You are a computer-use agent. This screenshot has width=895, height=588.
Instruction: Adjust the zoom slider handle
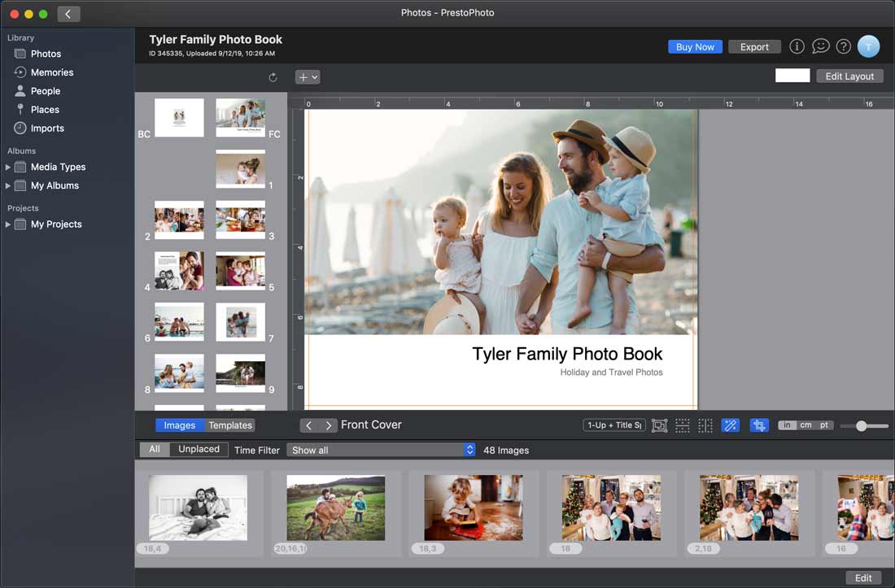point(862,426)
